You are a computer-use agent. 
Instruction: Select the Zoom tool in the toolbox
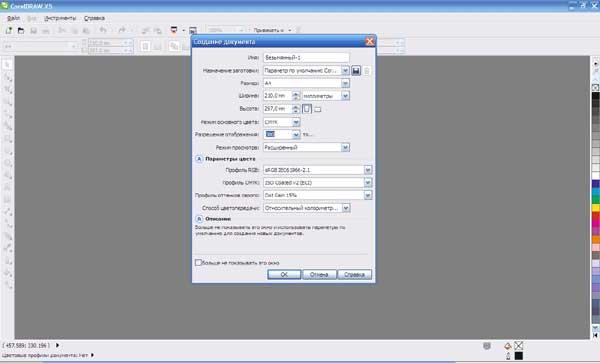click(7, 101)
